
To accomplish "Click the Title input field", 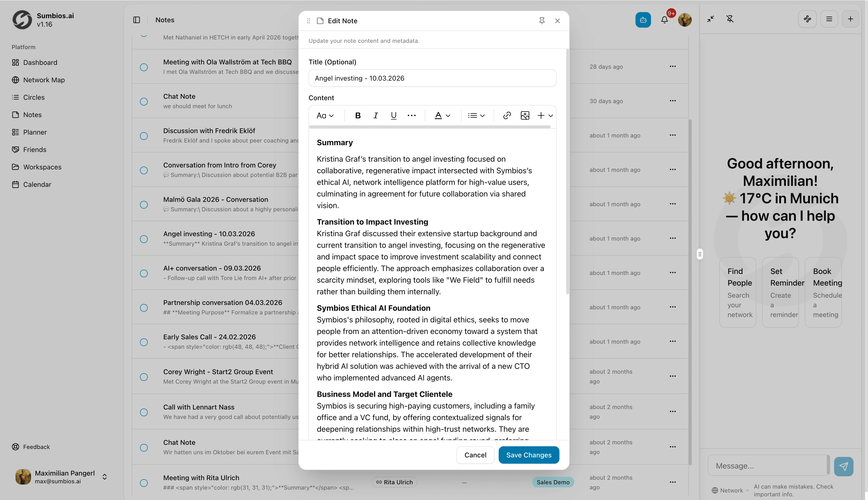I will pyautogui.click(x=432, y=78).
